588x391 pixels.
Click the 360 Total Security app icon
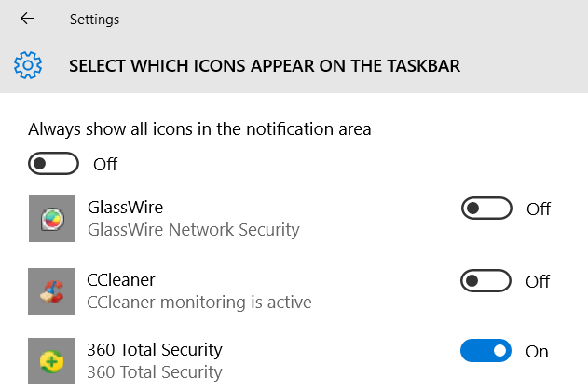click(x=52, y=362)
